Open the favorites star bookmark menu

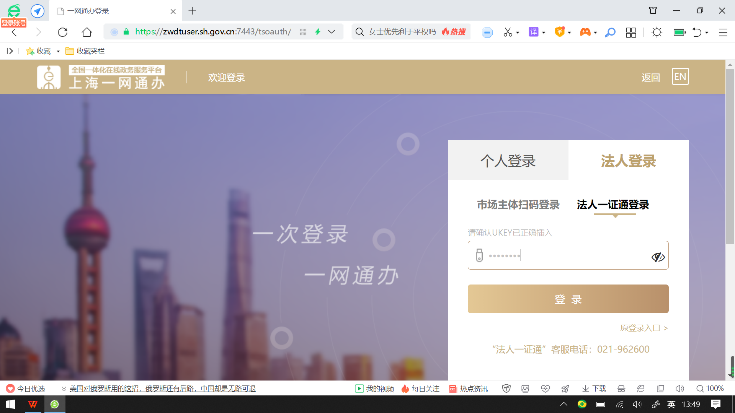click(38, 51)
